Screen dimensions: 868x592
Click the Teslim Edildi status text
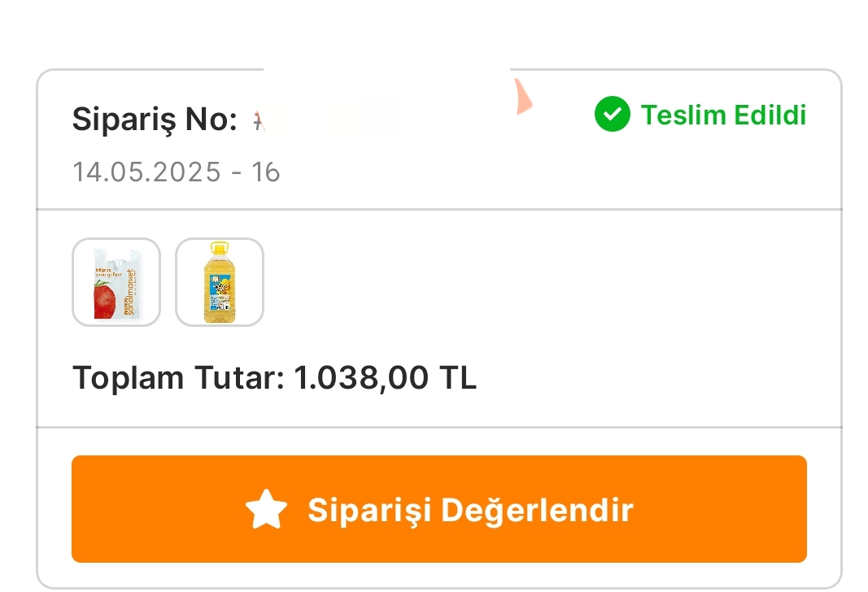coord(723,115)
